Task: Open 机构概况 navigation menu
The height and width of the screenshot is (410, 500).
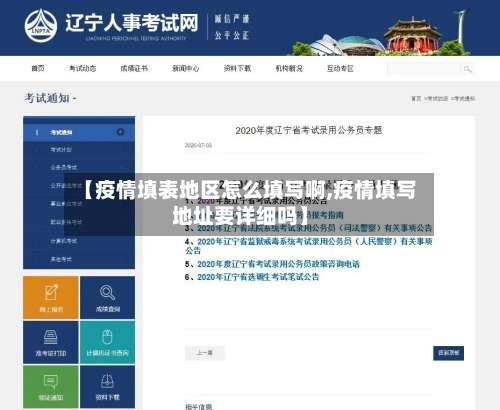Action: click(x=289, y=68)
